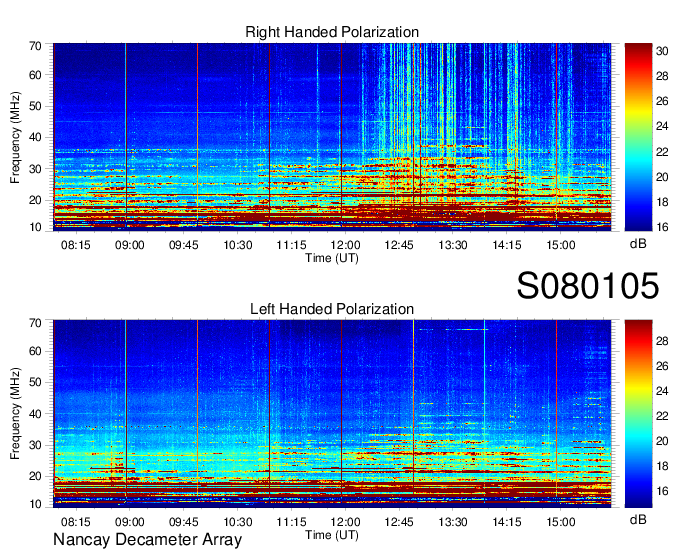Image resolution: width=680 pixels, height=552 pixels.
Task: Click the 40 MHz tick of the Left Handed plot
Action: point(35,414)
